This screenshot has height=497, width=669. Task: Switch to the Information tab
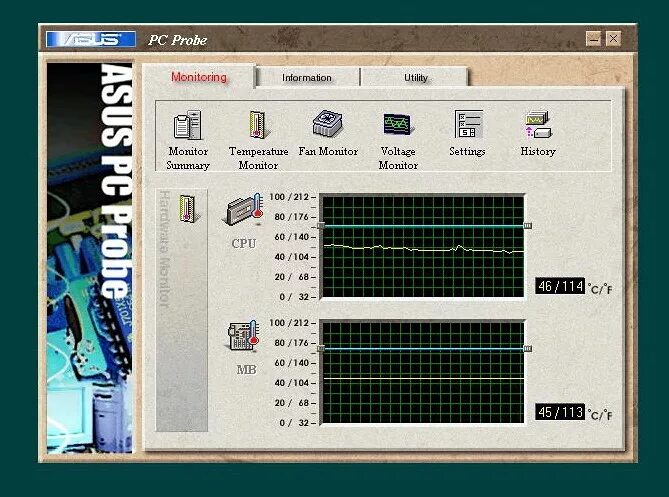tap(307, 78)
